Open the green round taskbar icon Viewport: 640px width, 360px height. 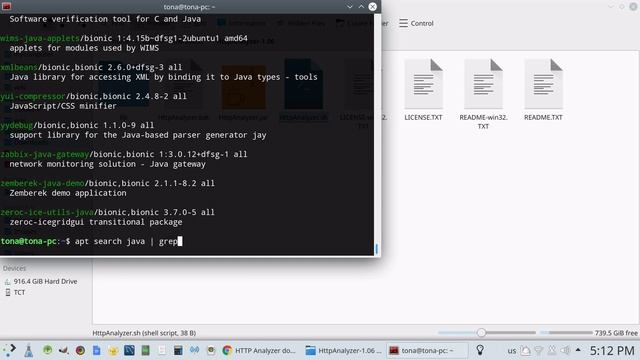(47, 350)
